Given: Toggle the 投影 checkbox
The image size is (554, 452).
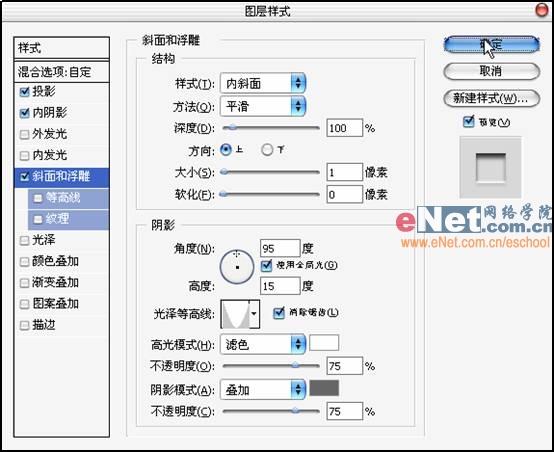Looking at the screenshot, I should pyautogui.click(x=24, y=92).
